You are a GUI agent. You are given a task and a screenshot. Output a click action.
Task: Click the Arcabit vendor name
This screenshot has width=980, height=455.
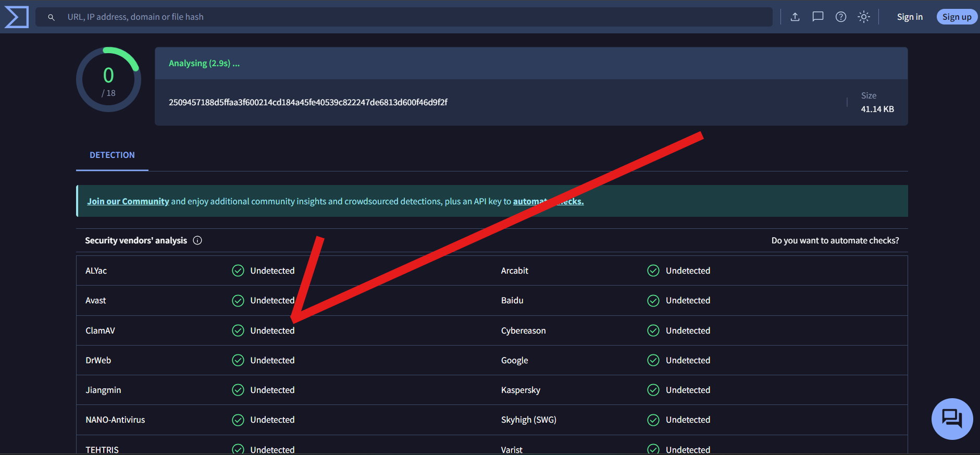click(x=515, y=270)
